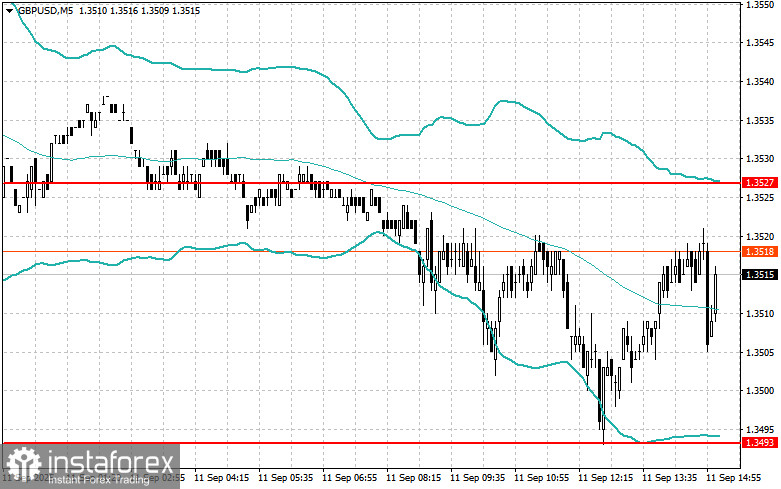This screenshot has height=489, width=781.
Task: Click the 11 Sep 14:55 time label
Action: click(x=733, y=478)
